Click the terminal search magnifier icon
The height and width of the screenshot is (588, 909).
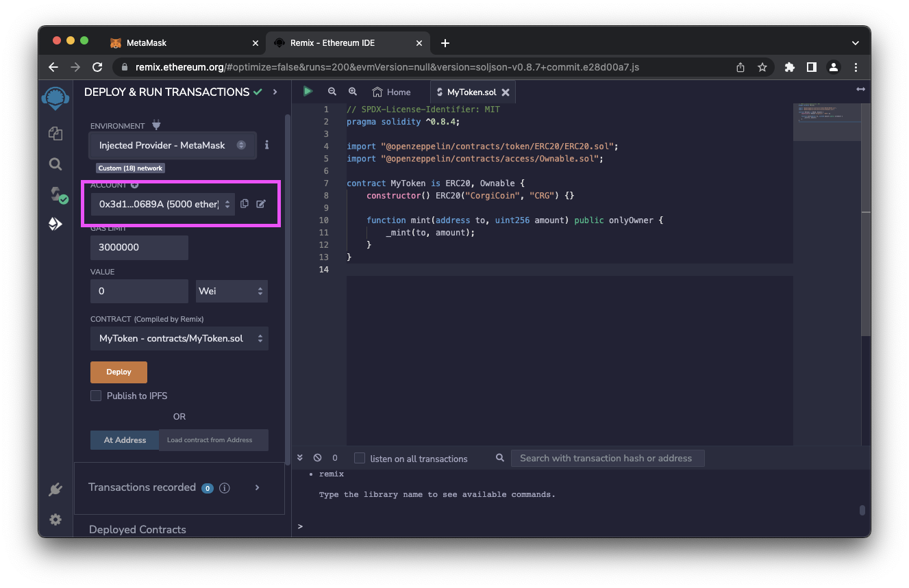tap(500, 458)
